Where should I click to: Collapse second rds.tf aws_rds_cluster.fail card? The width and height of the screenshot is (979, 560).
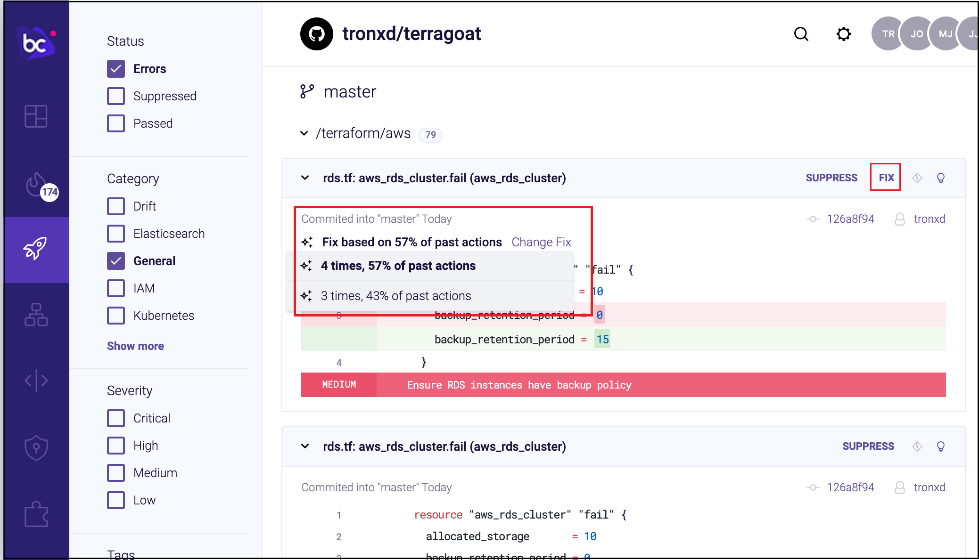point(305,446)
